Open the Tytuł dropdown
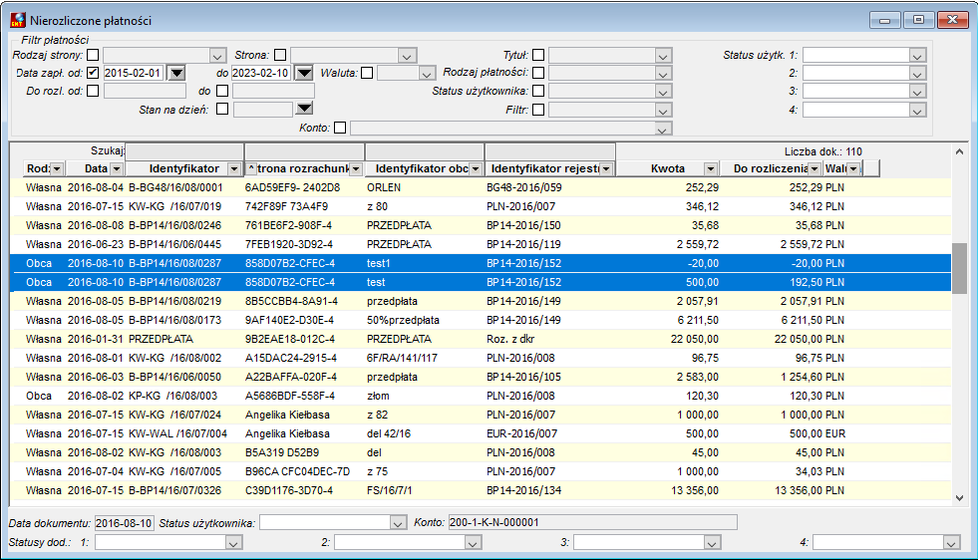Viewport: 978px width, 560px height. pyautogui.click(x=663, y=56)
